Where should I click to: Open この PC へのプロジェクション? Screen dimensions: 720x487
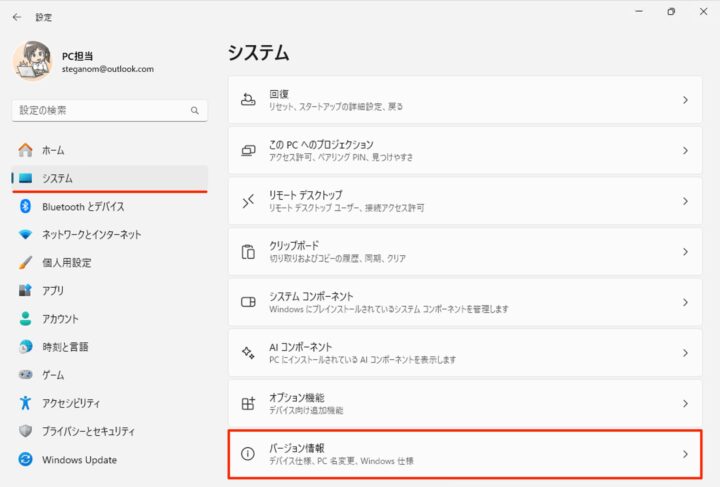click(465, 151)
